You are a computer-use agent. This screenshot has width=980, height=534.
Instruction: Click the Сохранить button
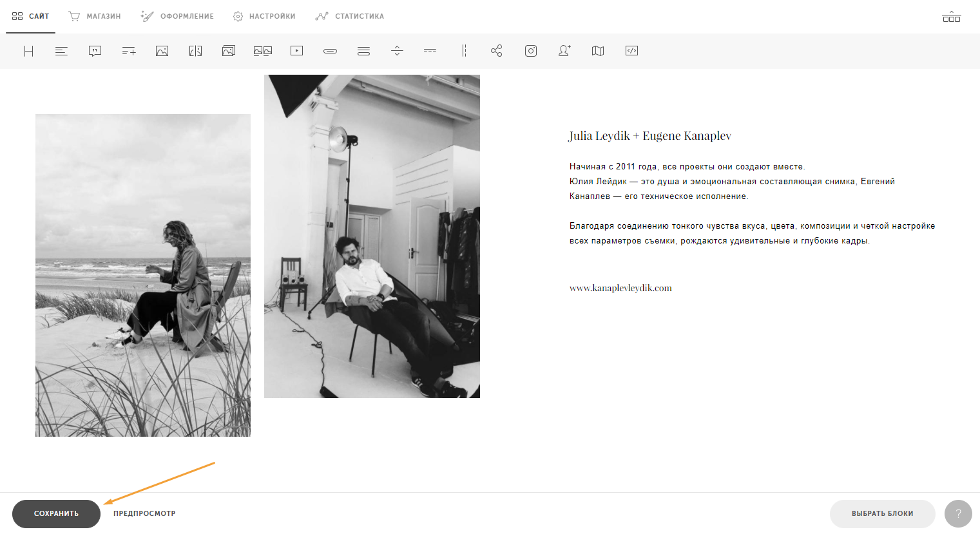[x=56, y=513]
